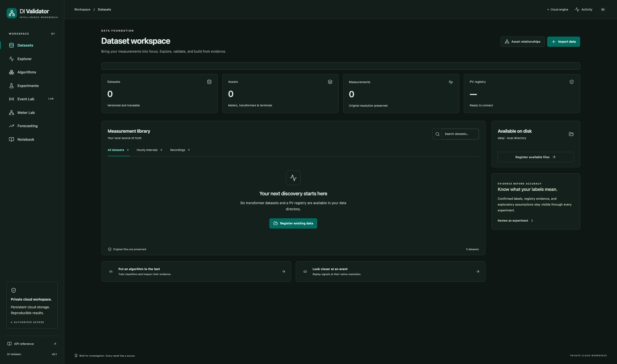Image resolution: width=617 pixels, height=364 pixels.
Task: Click the database icon on Datasets card
Action: 209,82
